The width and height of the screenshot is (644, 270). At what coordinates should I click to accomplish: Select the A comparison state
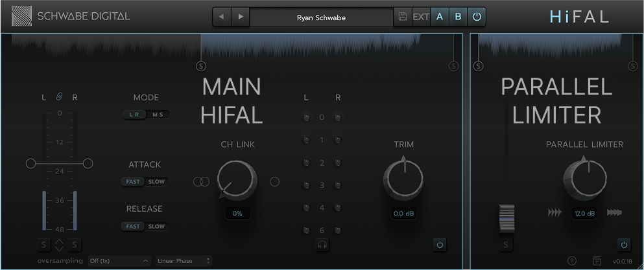(x=440, y=17)
